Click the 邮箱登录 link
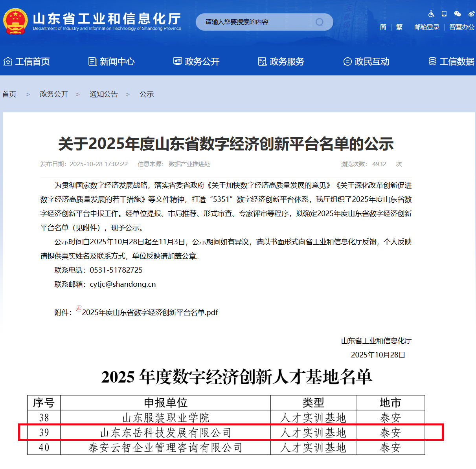The width and height of the screenshot is (476, 469). click(x=427, y=27)
